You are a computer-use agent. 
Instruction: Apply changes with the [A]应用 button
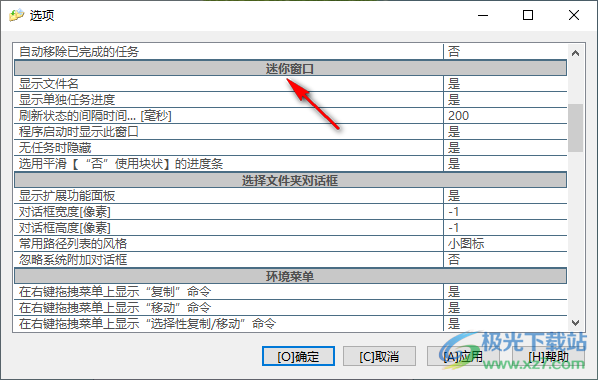[463, 356]
